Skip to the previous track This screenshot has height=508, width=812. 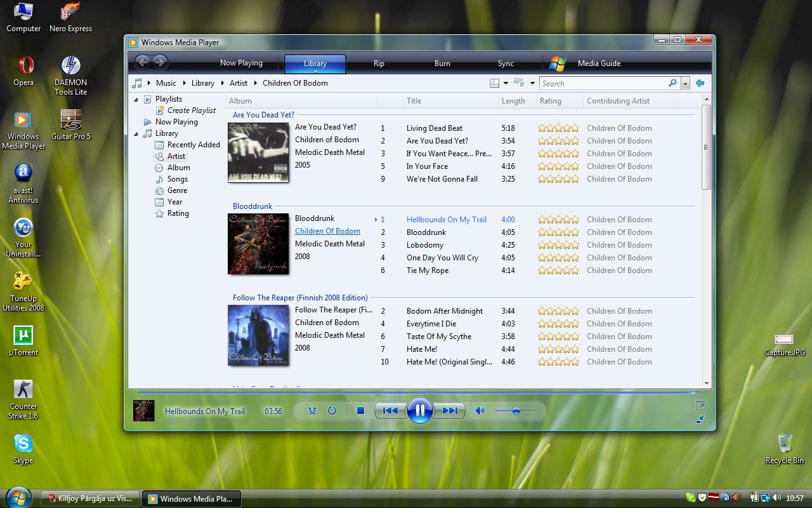click(390, 411)
